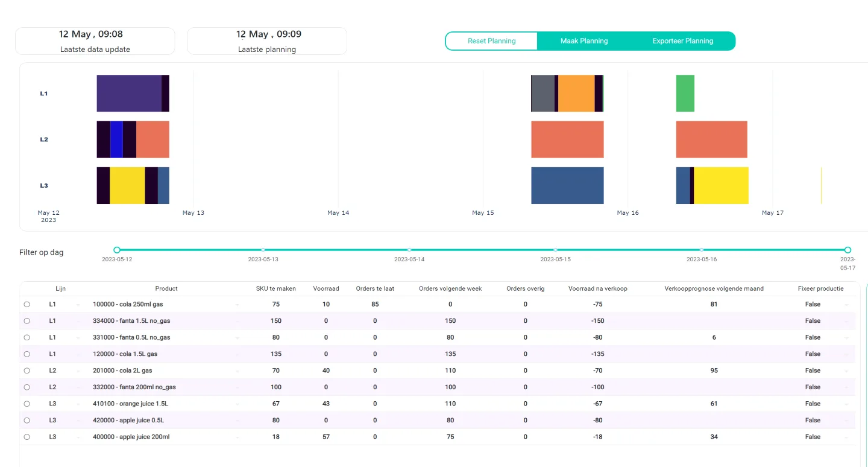Click the purple L1 bar on May 12
This screenshot has height=467, width=868.
[129, 94]
